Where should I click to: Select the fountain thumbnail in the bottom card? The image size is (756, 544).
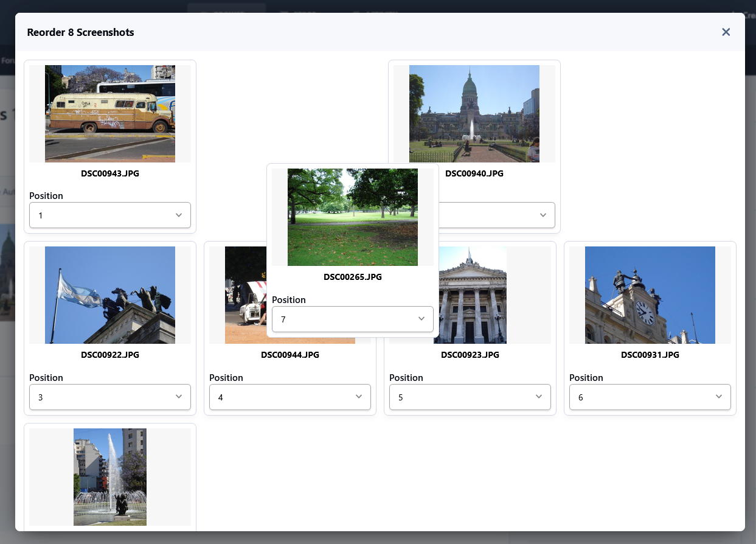(110, 477)
